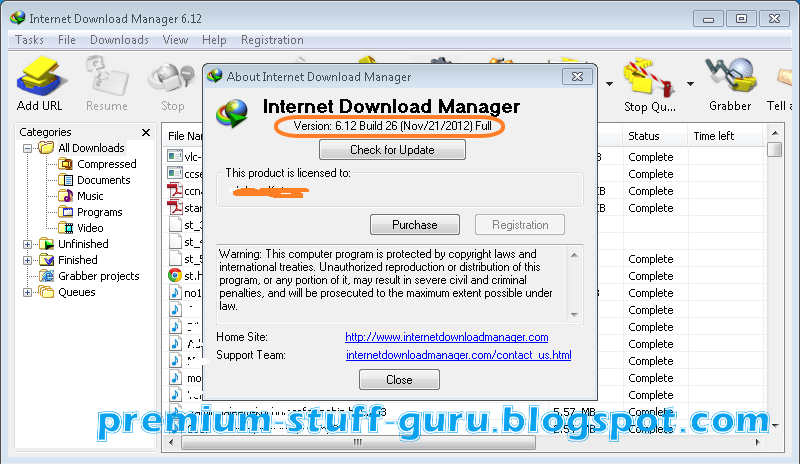Click the Status column header
800x464 pixels.
tap(655, 136)
